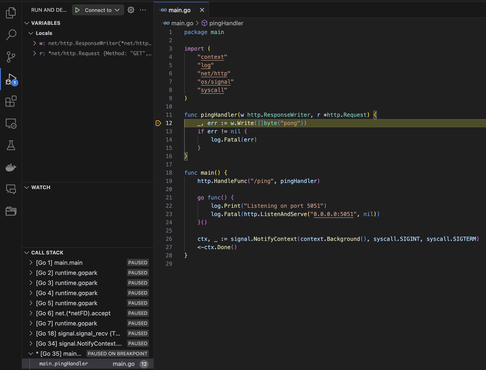Expand goroutine Go 18 signal.signal_recv
The image size is (486, 370).
[31, 333]
